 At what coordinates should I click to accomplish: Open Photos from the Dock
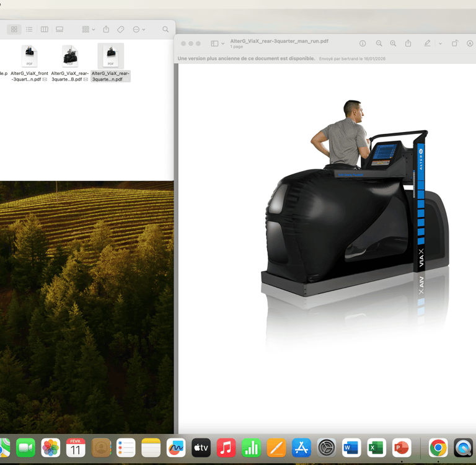(x=51, y=448)
